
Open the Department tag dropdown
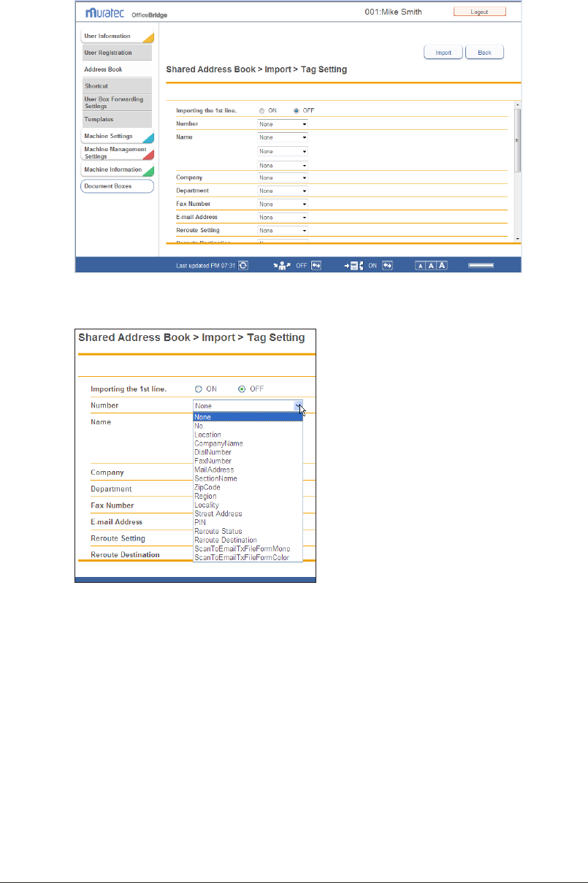283,191
